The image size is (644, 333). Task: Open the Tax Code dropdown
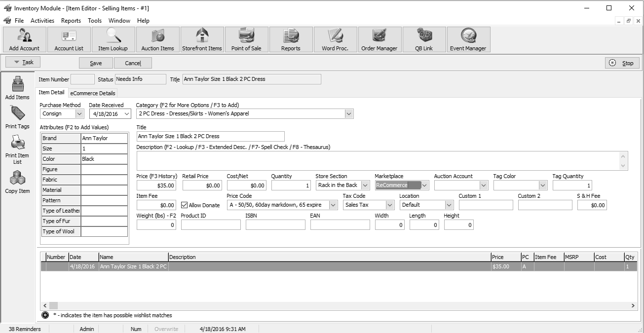click(390, 205)
